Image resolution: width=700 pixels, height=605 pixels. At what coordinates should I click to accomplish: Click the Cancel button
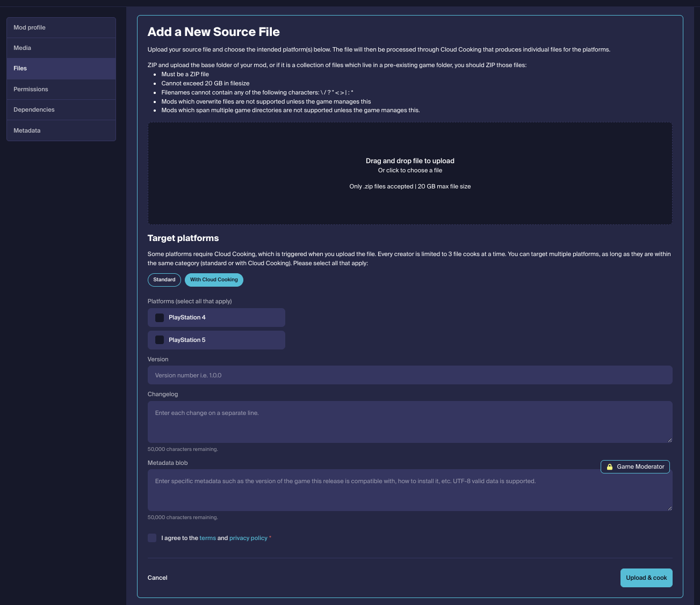157,578
